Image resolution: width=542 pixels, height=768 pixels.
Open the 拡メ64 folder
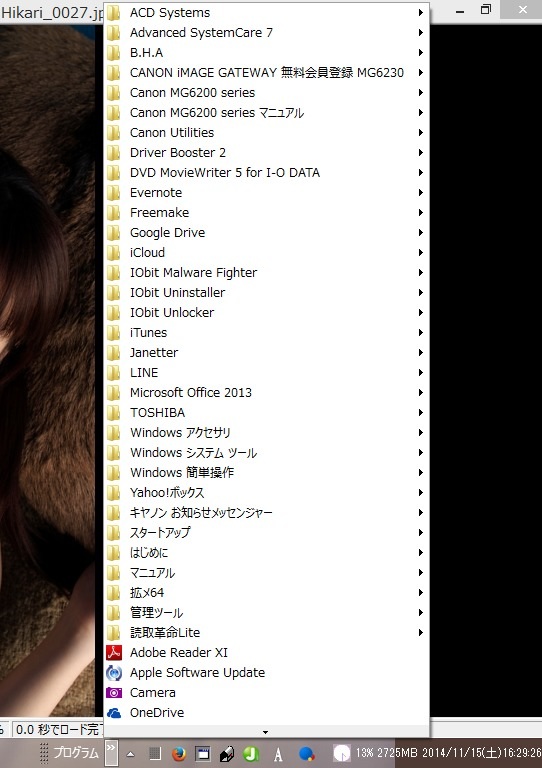coord(267,593)
